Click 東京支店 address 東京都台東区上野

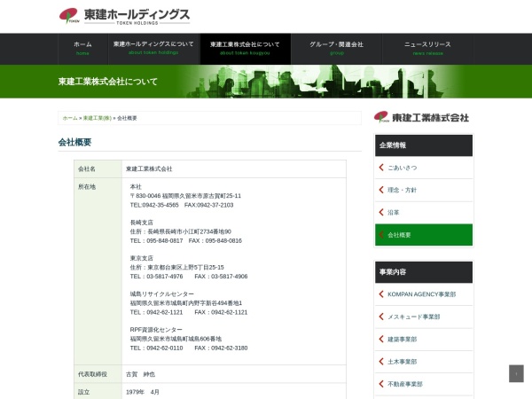[176, 268]
